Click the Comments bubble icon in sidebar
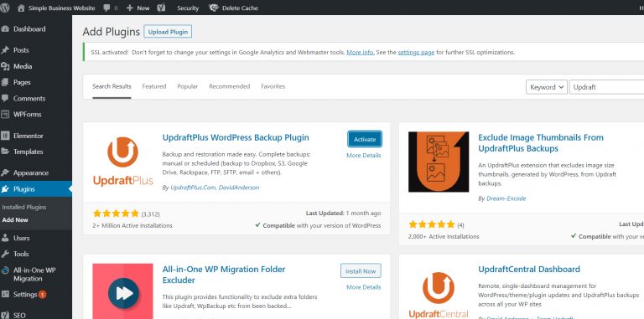The width and height of the screenshot is (644, 319). point(5,99)
